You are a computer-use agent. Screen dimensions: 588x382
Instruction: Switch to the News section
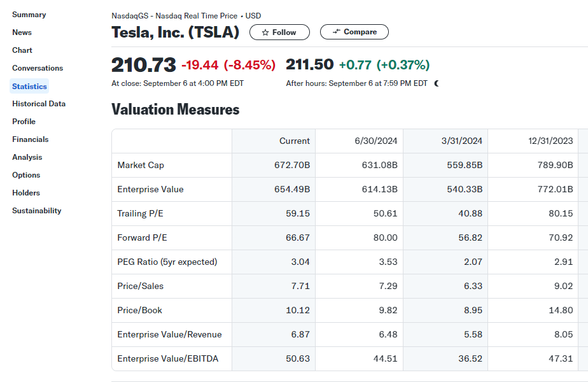[22, 32]
